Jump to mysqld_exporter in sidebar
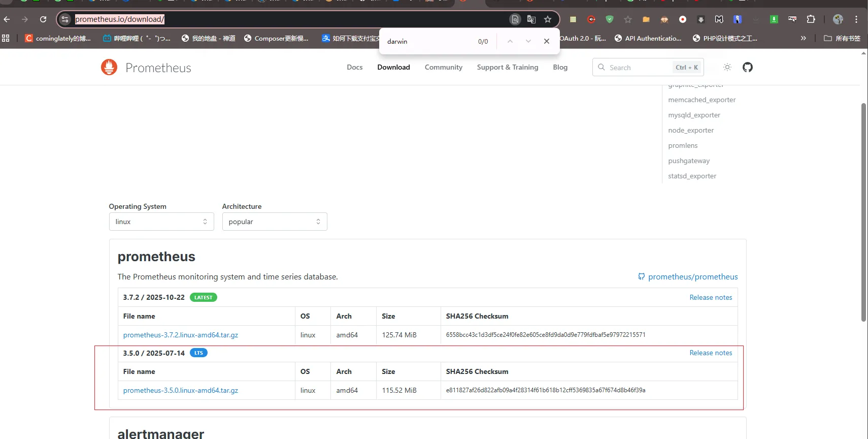Screen dimensions: 868x439 (x=694, y=115)
